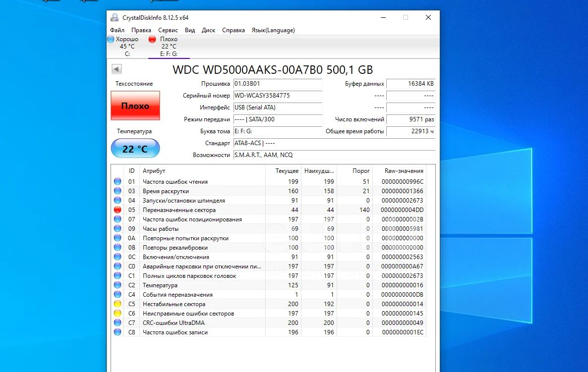Select the Нестабильные сектора attribute text

click(174, 304)
